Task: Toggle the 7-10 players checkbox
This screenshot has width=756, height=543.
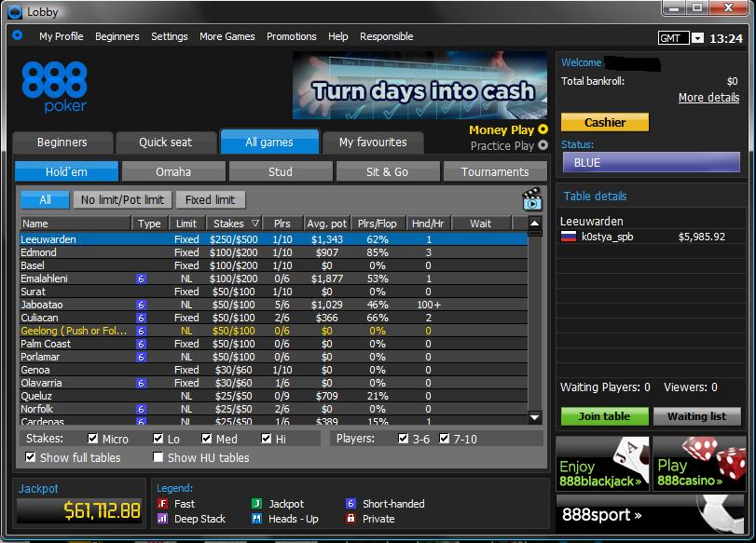Action: pyautogui.click(x=444, y=438)
